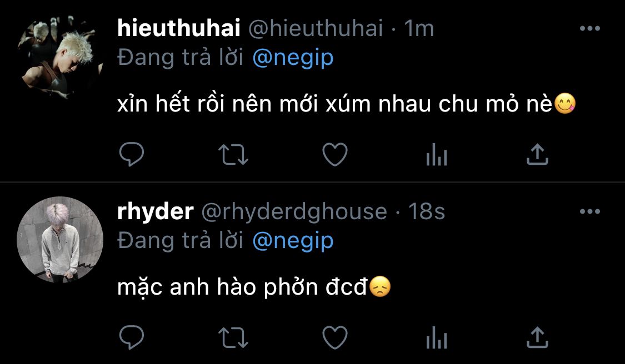
Task: Share rhyder's tweet
Action: (537, 337)
